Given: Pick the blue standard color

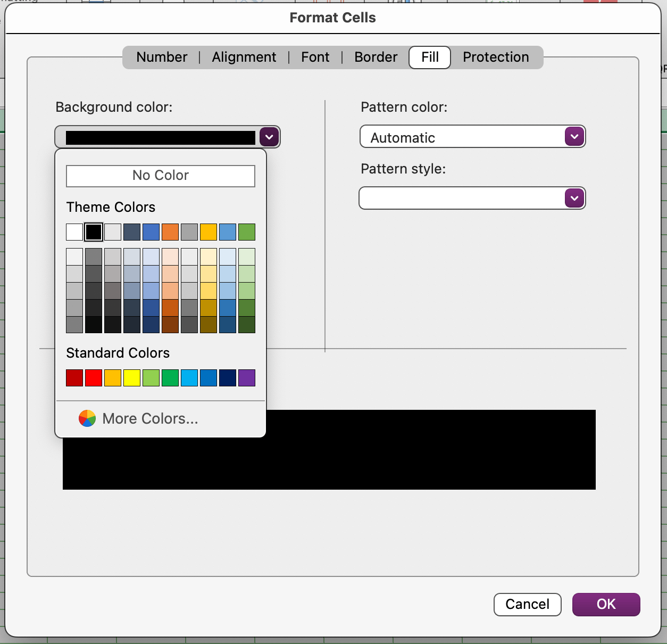Looking at the screenshot, I should coord(209,378).
